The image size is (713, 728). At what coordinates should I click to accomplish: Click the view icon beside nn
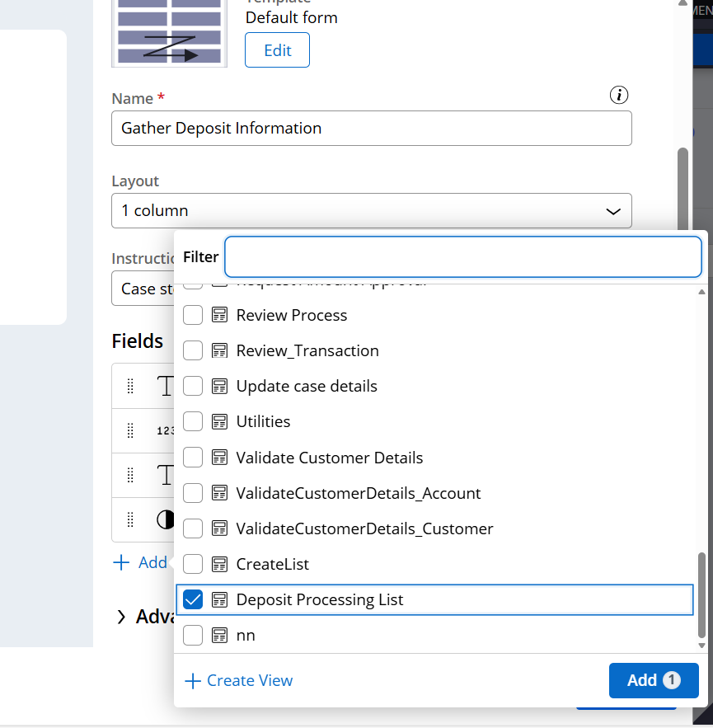[x=219, y=636]
